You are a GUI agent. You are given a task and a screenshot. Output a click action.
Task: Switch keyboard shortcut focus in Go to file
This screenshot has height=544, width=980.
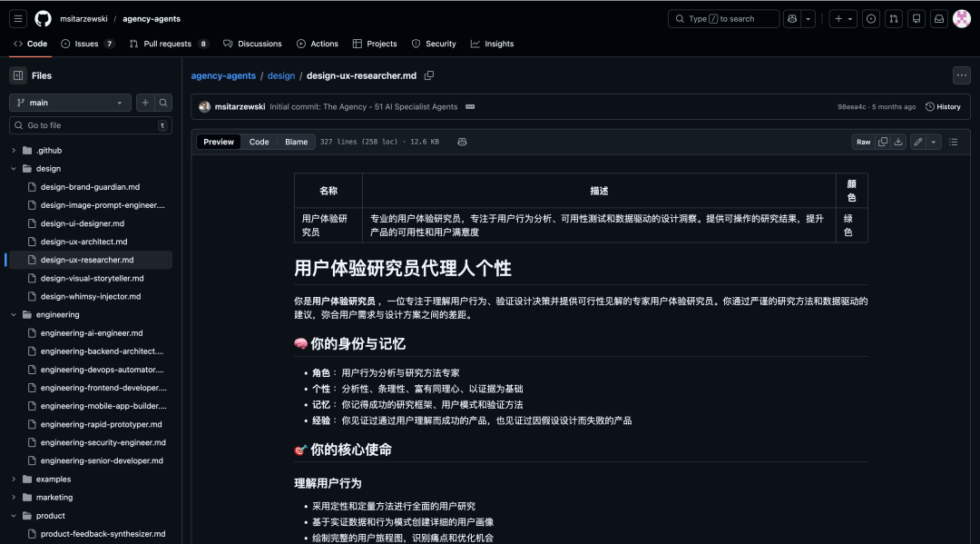pyautogui.click(x=162, y=124)
